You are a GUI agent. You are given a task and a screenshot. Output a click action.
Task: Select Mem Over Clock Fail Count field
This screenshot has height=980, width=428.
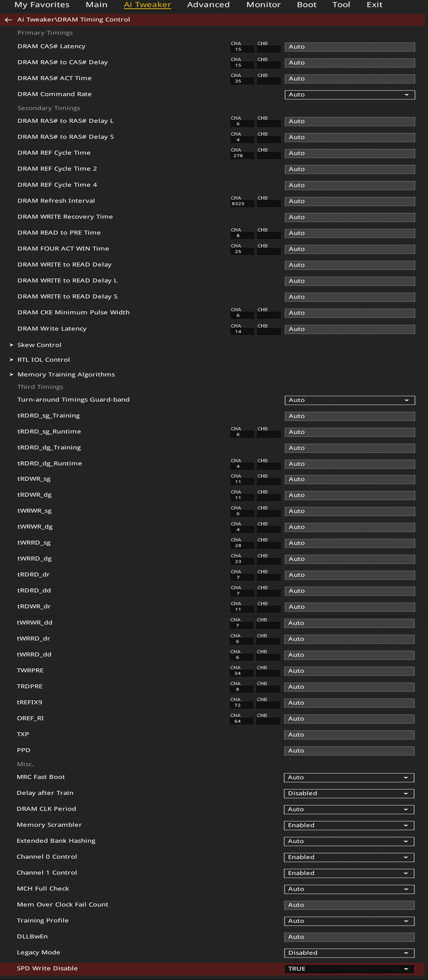coord(349,906)
